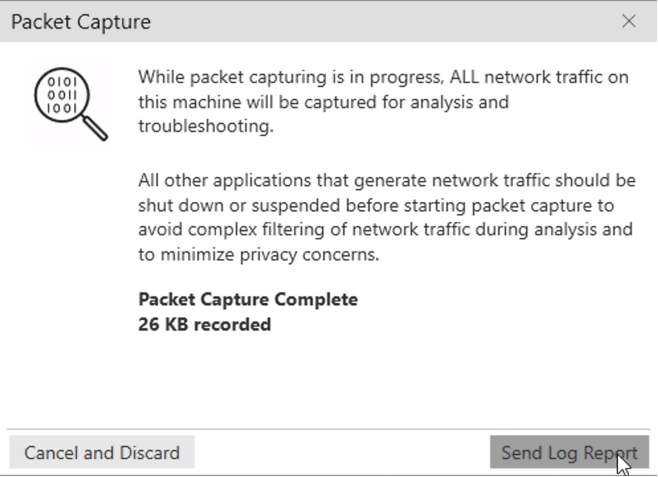Click the words shut down or suspended

tap(239, 205)
